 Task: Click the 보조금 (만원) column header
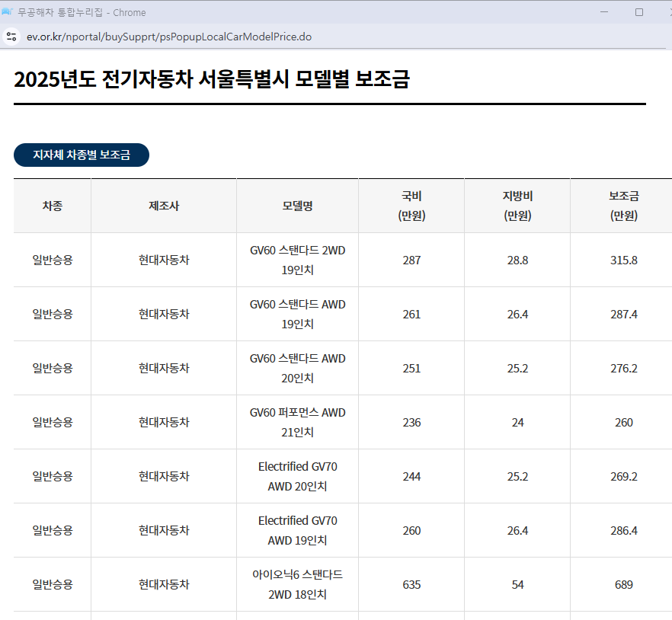[622, 205]
